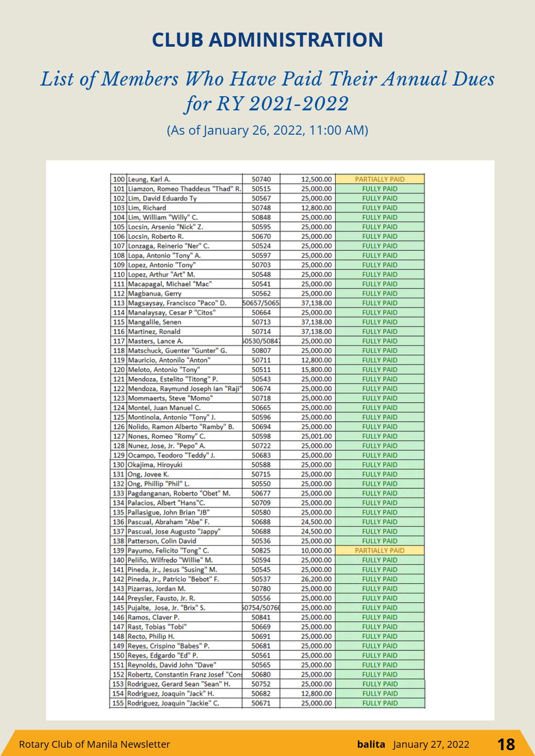Screen dimensions: 535x756
Task: Click the Rotary Club of Manila Newsletter footer text
Action: pyautogui.click(x=94, y=744)
